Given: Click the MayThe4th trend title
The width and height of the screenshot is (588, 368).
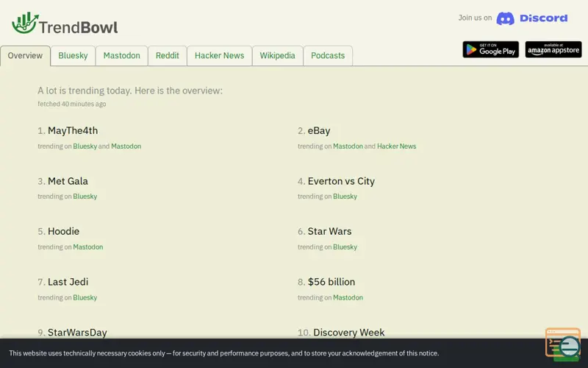Looking at the screenshot, I should tap(73, 130).
